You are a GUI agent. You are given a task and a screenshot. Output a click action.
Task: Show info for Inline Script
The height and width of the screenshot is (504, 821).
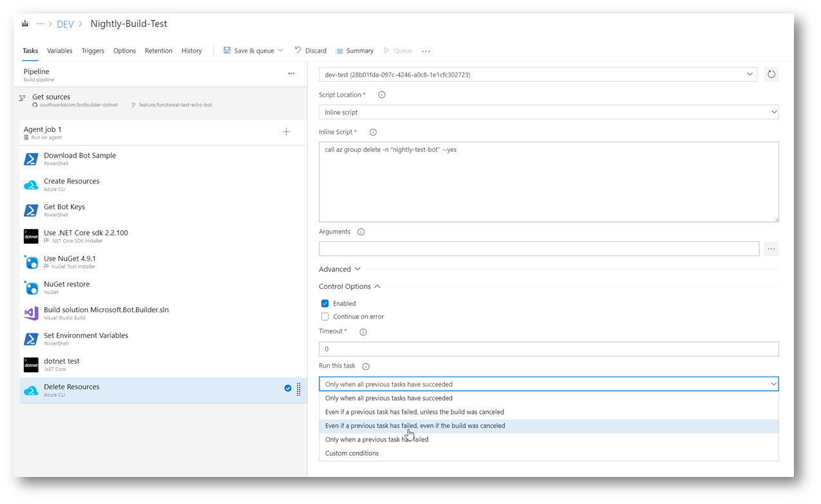point(373,132)
